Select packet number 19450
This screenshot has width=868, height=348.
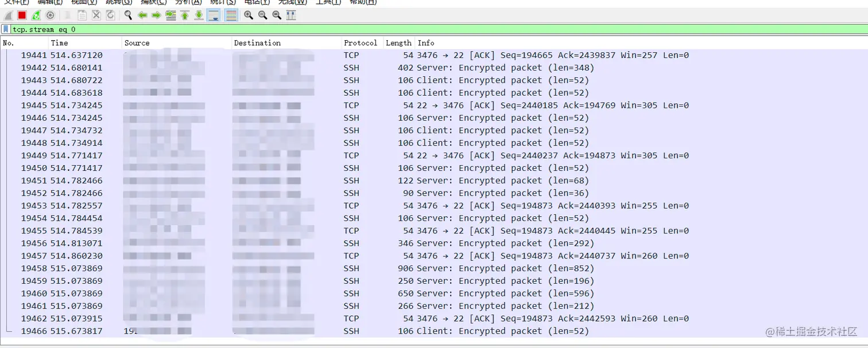434,168
